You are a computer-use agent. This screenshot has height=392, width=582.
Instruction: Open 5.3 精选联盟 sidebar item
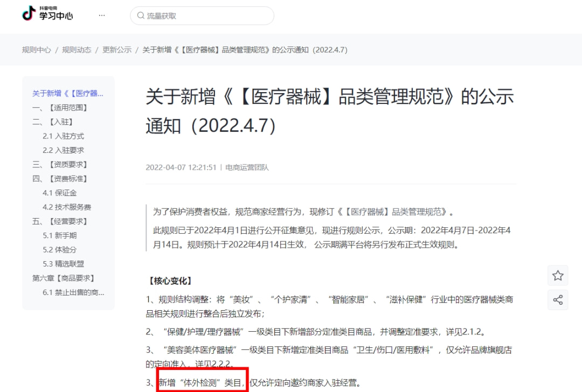(59, 263)
